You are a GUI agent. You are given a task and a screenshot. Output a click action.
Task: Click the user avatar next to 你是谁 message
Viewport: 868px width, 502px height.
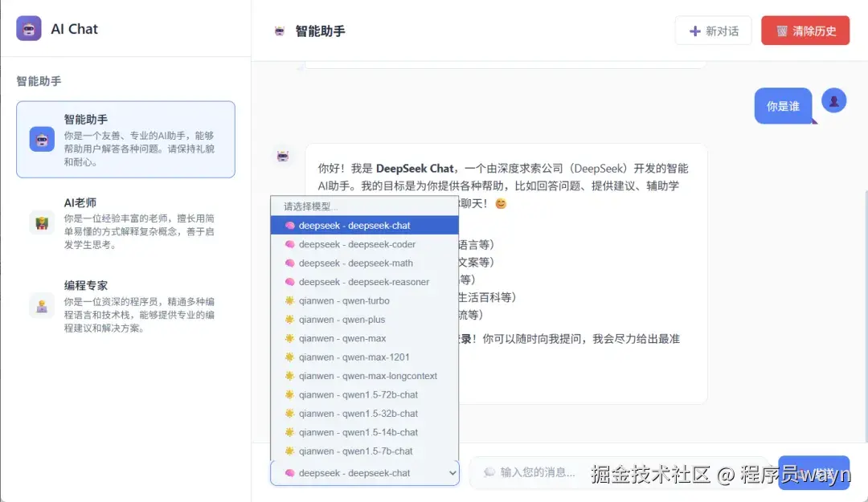click(833, 100)
